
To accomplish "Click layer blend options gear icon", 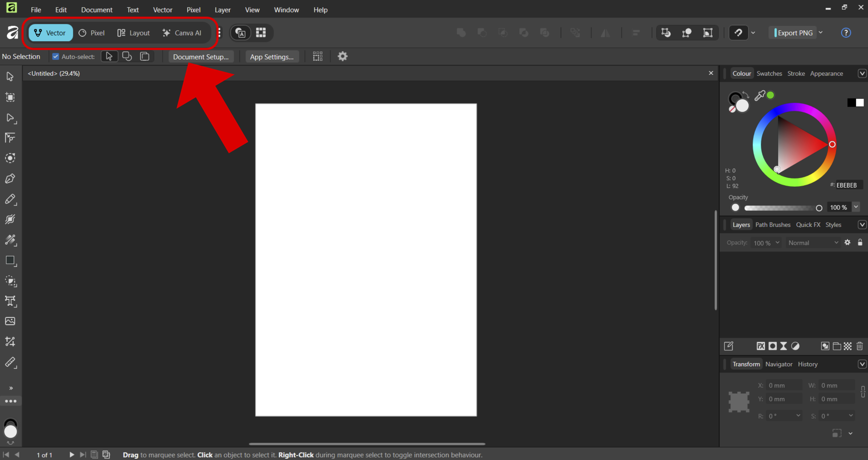I will (x=847, y=242).
